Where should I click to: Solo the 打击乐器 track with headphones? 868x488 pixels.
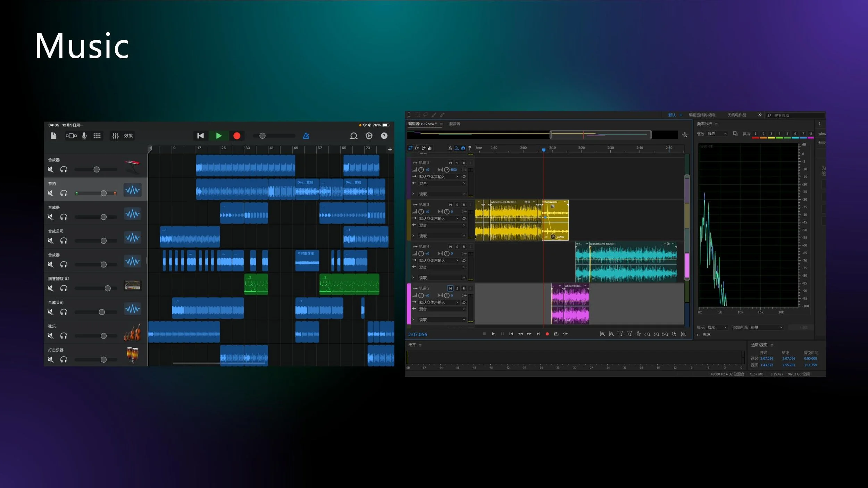[64, 360]
